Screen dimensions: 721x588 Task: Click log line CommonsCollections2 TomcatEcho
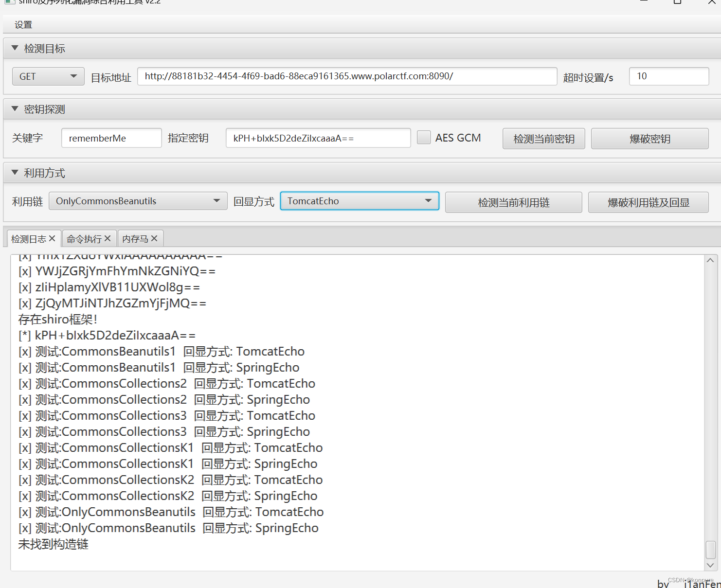click(x=167, y=384)
